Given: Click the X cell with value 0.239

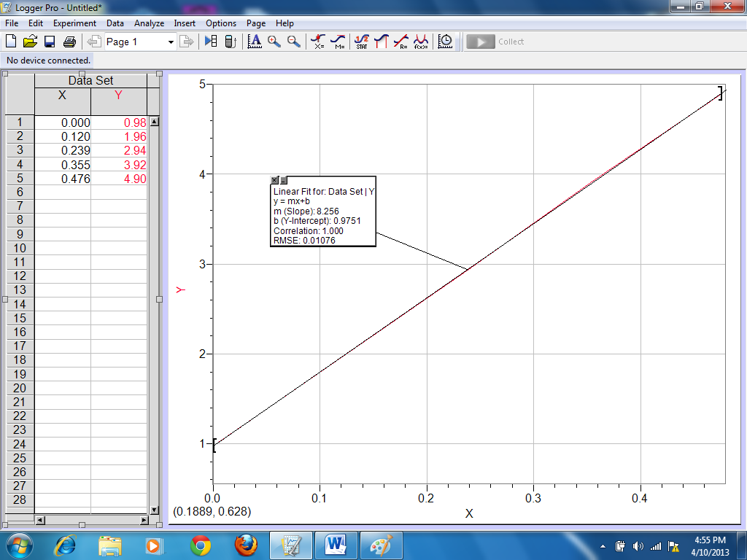Looking at the screenshot, I should pyautogui.click(x=63, y=150).
